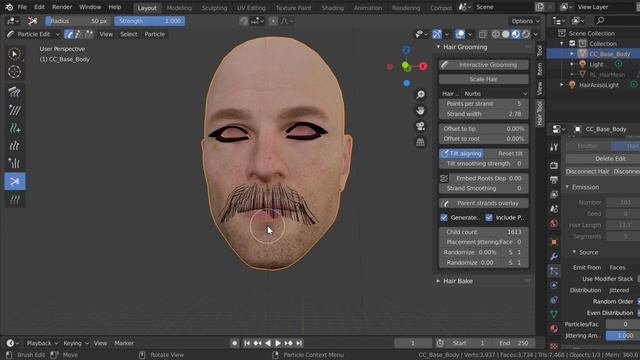Open the Playback dropdown in timeline
Screen dimensions: 640x360
[42, 343]
